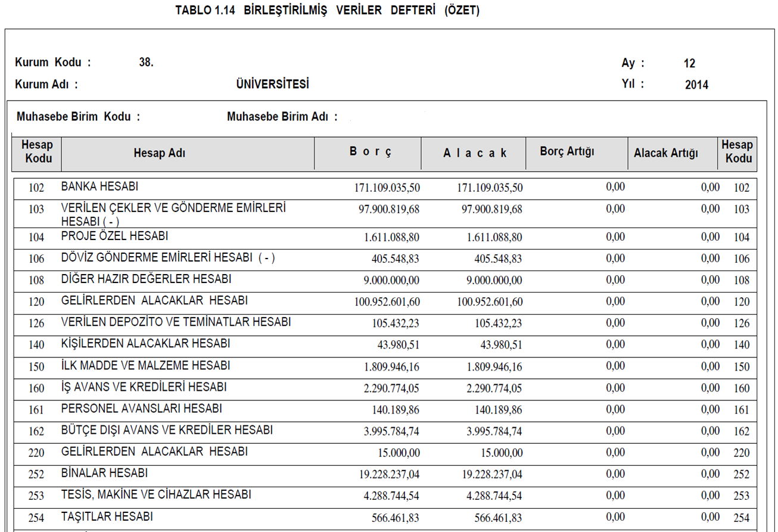The width and height of the screenshot is (778, 532).
Task: Click Borç amount 4.288.744,54 in row 253
Action: tap(391, 496)
